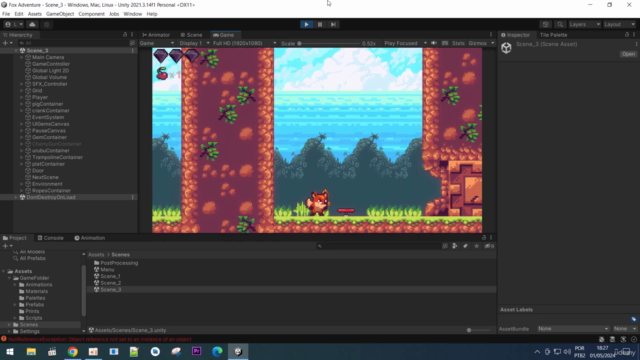This screenshot has height=360, width=640.
Task: Click the Hierarchy create plus button
Action: [7, 43]
